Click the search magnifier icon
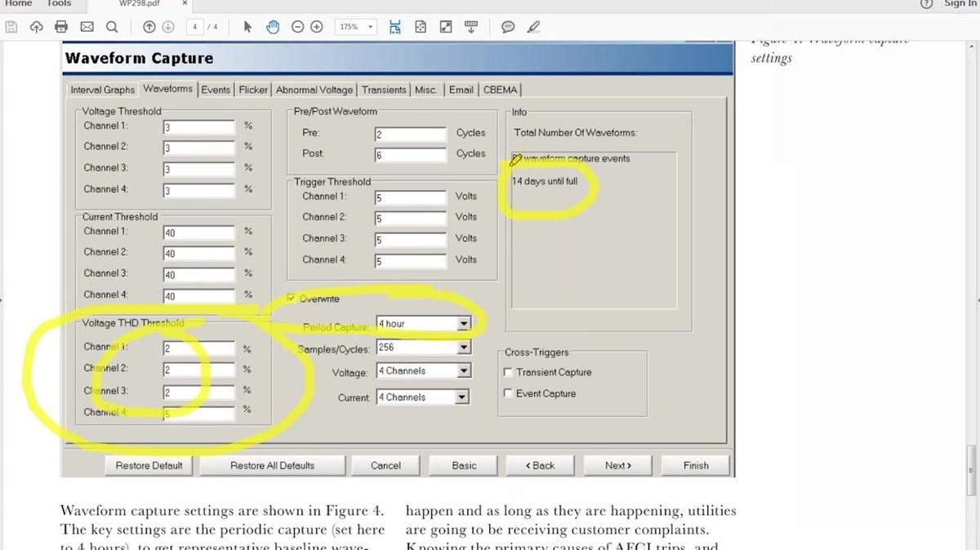The width and height of the screenshot is (980, 550). coord(112,27)
